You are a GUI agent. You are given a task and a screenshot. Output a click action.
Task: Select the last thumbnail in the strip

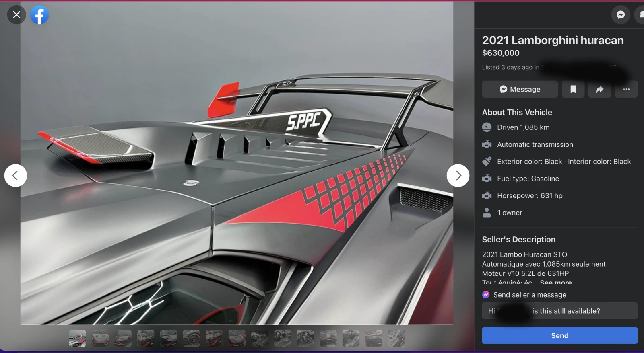tap(396, 338)
